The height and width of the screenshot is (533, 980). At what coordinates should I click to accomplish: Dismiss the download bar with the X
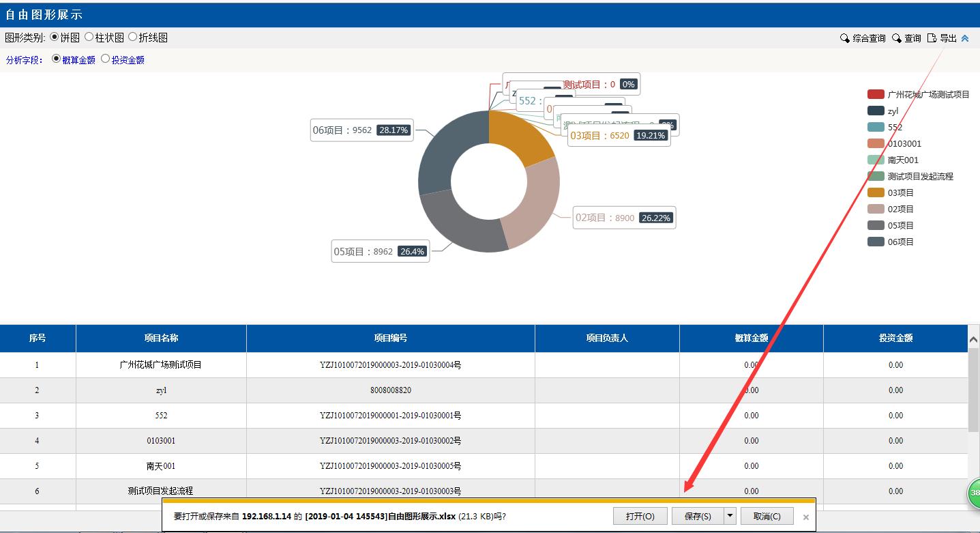coord(805,517)
